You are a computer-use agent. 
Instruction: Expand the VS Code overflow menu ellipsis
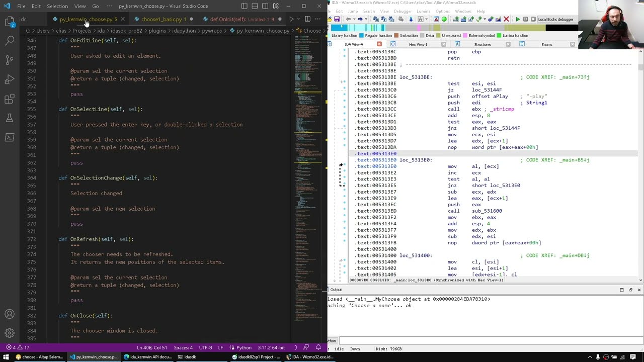coord(110,6)
